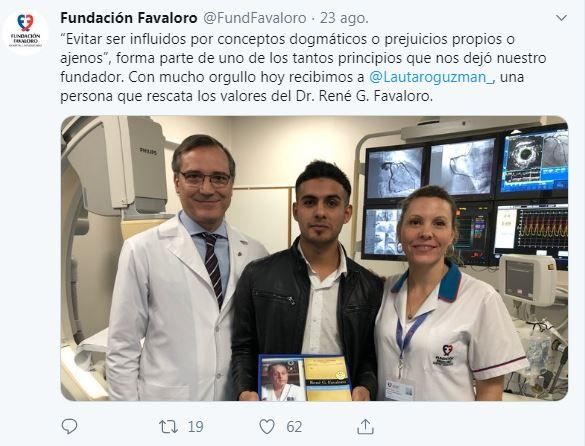View the likes count 62
This screenshot has height=446, width=585.
(294, 427)
